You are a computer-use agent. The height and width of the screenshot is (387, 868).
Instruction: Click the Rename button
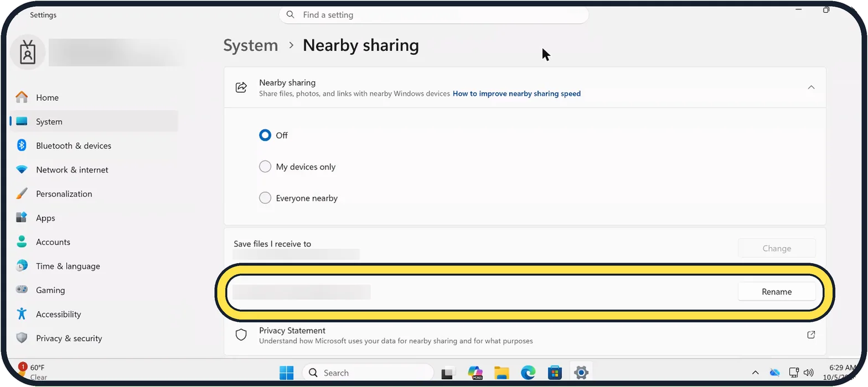[777, 291]
